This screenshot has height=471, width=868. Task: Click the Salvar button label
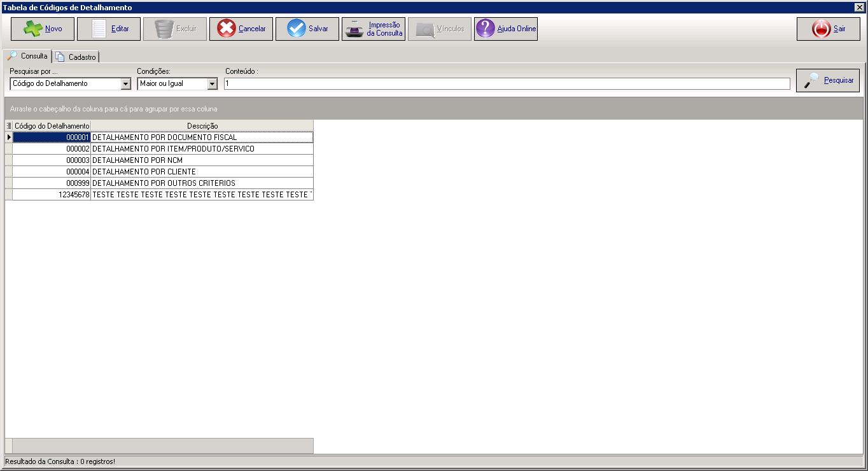[318, 29]
